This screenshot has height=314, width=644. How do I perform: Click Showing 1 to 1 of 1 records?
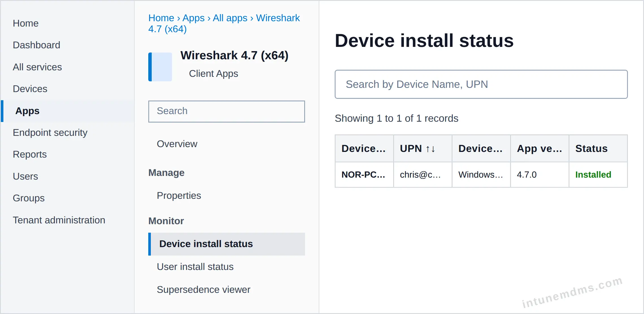tap(397, 118)
